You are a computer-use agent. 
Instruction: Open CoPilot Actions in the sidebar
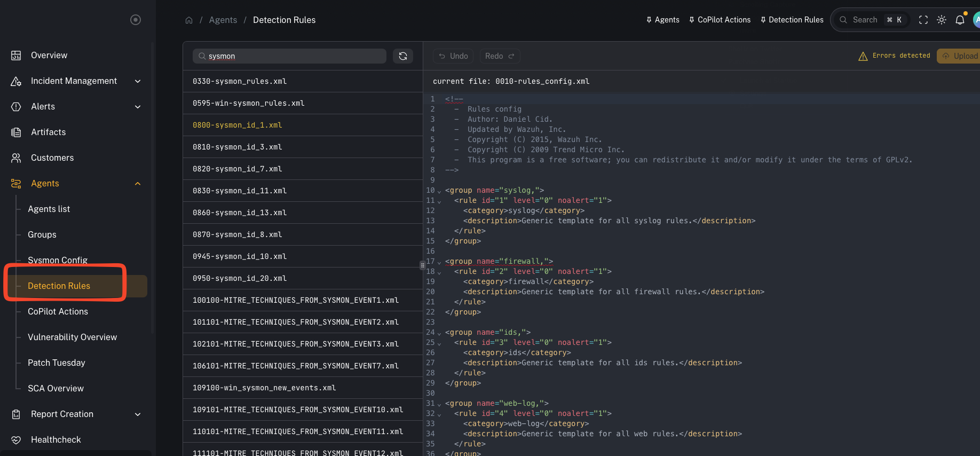pyautogui.click(x=58, y=312)
